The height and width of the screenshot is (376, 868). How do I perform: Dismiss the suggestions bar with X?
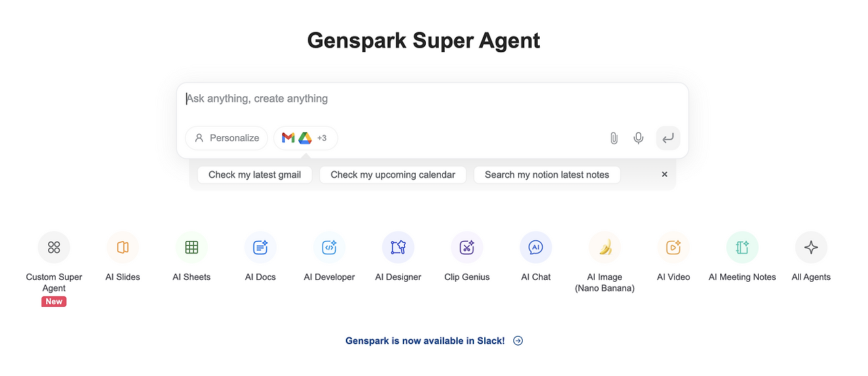(x=665, y=175)
